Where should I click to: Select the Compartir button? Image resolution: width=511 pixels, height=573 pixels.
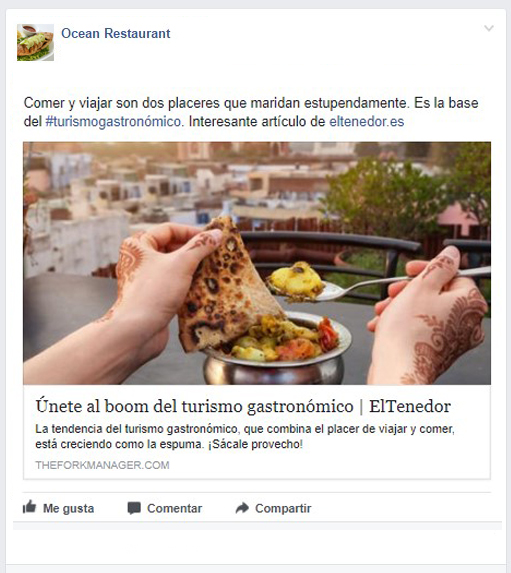coord(273,508)
